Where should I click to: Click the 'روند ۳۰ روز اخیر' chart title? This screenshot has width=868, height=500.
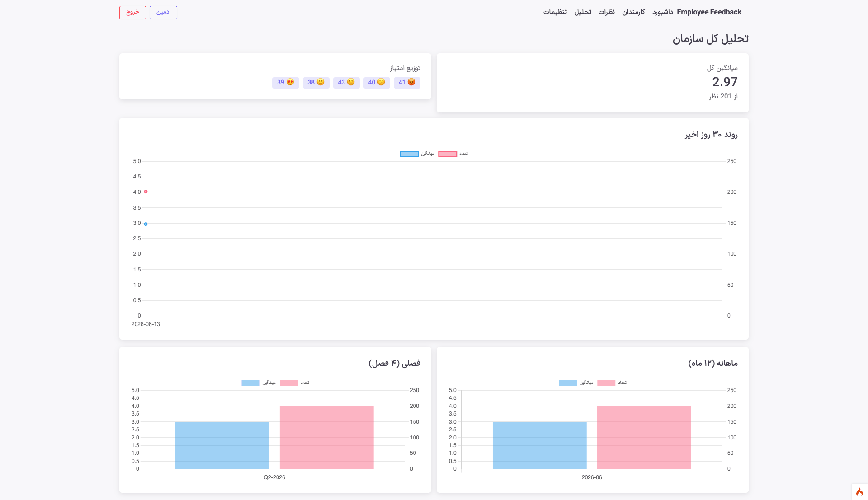click(711, 135)
